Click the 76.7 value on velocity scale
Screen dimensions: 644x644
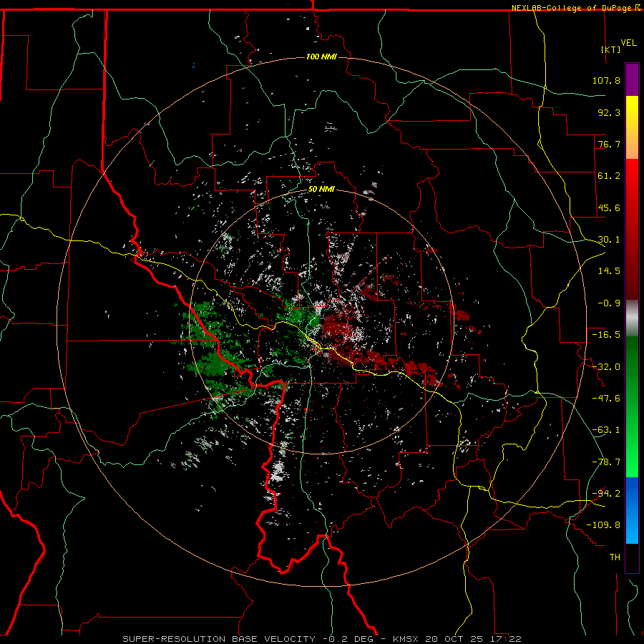tap(609, 144)
